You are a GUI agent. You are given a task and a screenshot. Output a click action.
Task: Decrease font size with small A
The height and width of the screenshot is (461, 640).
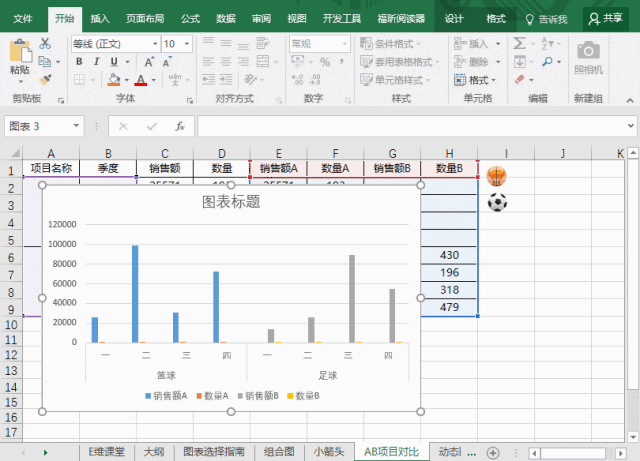[167, 62]
